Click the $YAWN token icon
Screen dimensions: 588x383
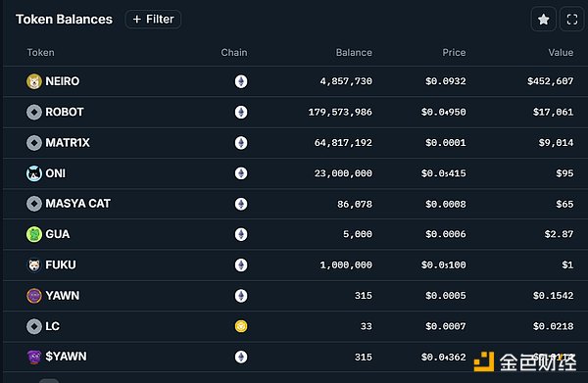point(34,357)
